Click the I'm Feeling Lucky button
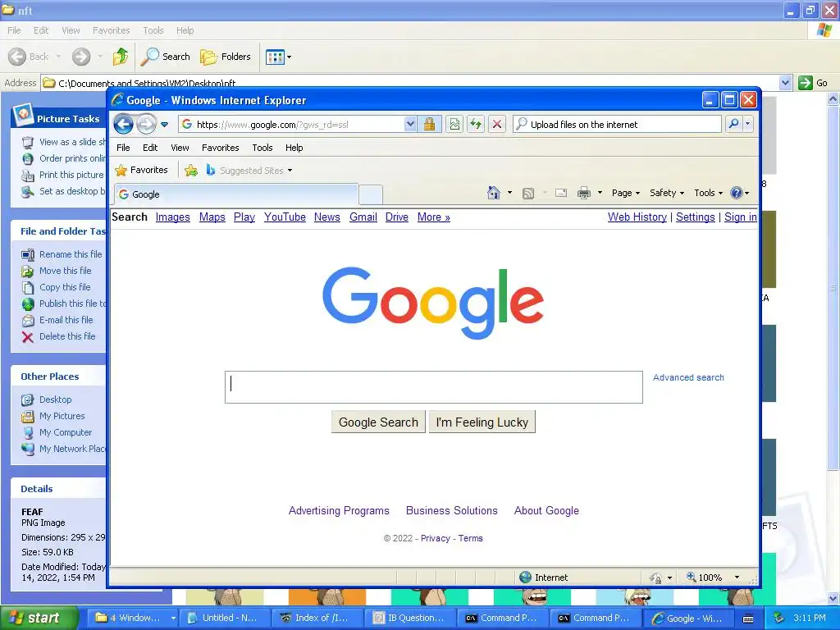The height and width of the screenshot is (630, 840). pyautogui.click(x=482, y=422)
